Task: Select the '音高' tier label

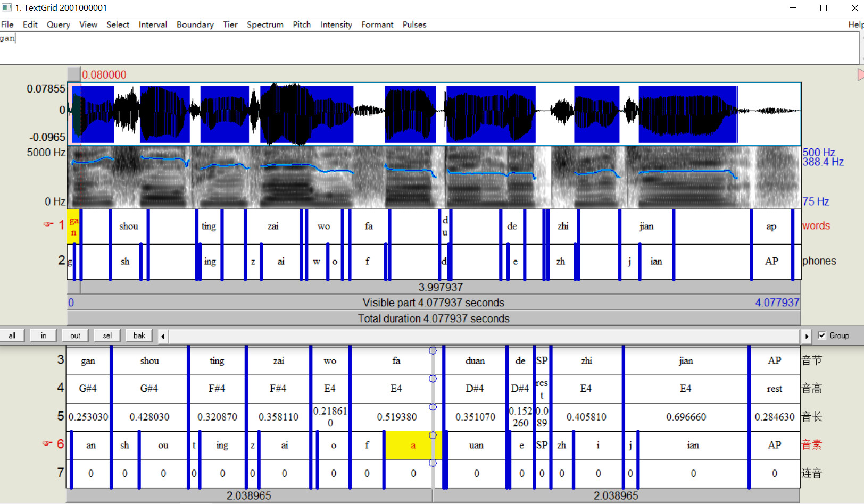Action: tap(812, 389)
